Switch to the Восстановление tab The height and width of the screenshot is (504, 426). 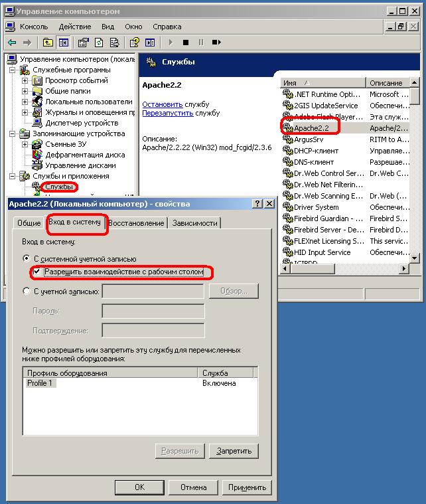pyautogui.click(x=136, y=222)
